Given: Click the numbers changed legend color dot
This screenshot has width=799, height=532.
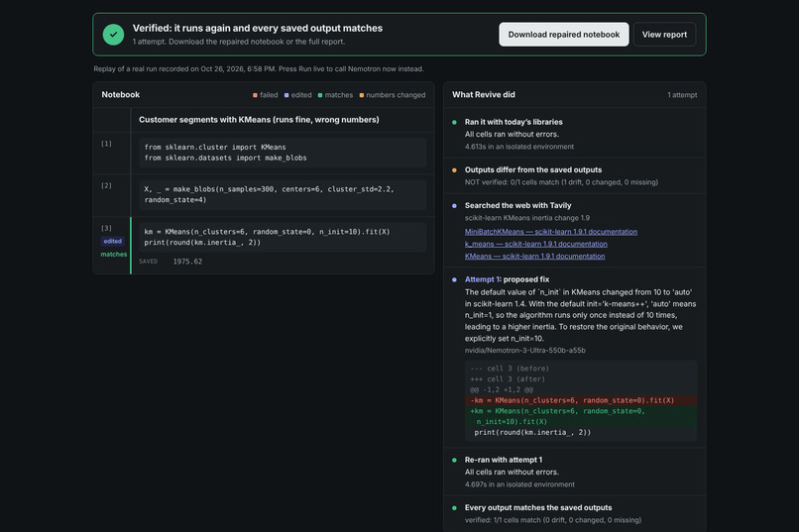Looking at the screenshot, I should pos(361,95).
